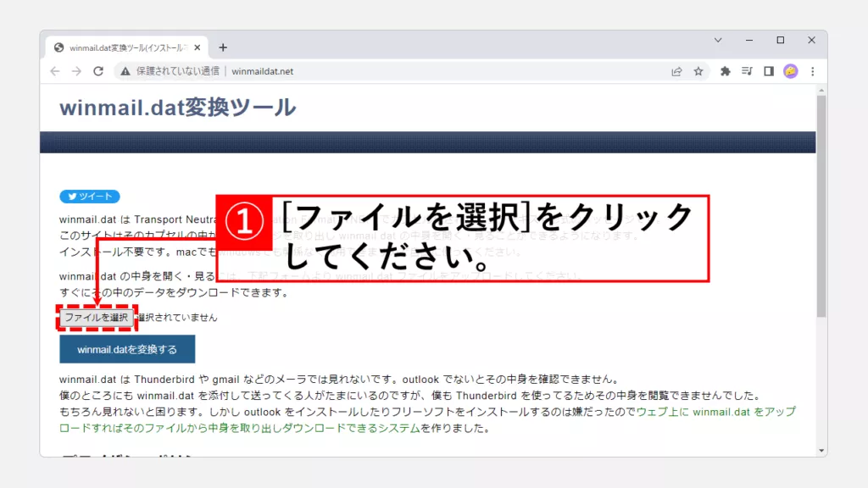Open the tab search chevron
This screenshot has width=868, height=488.
(x=718, y=41)
